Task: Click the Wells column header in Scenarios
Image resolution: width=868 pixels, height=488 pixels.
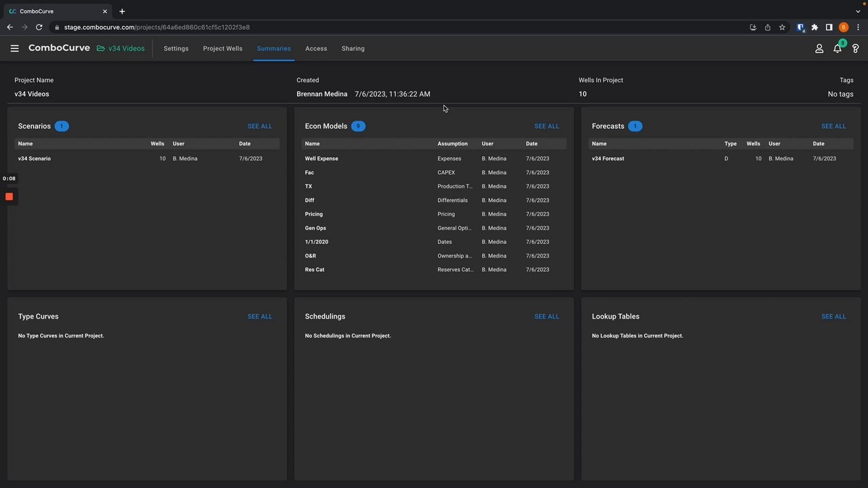Action: [158, 144]
